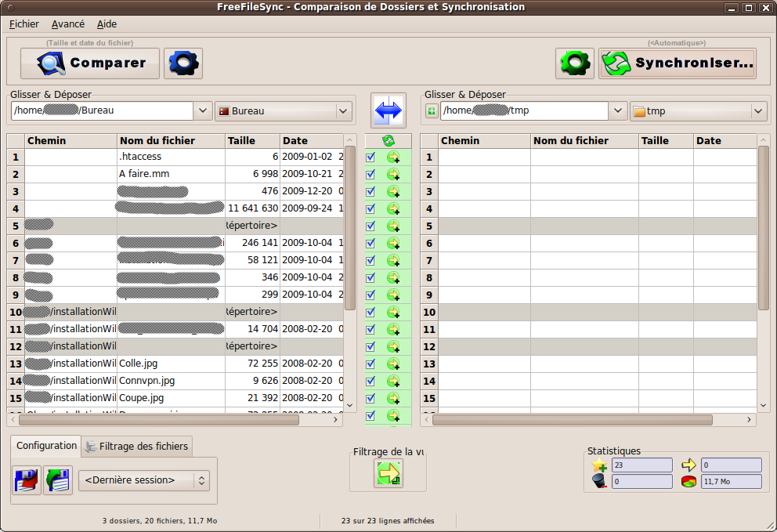The height and width of the screenshot is (532, 777).
Task: Sort right grid by Chemin column
Action: click(485, 141)
